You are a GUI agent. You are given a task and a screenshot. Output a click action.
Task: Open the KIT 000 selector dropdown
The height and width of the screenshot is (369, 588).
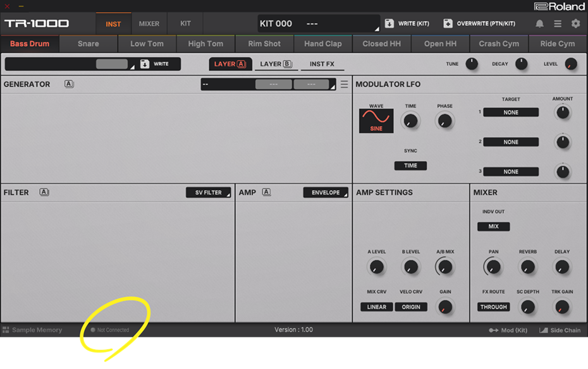[319, 23]
